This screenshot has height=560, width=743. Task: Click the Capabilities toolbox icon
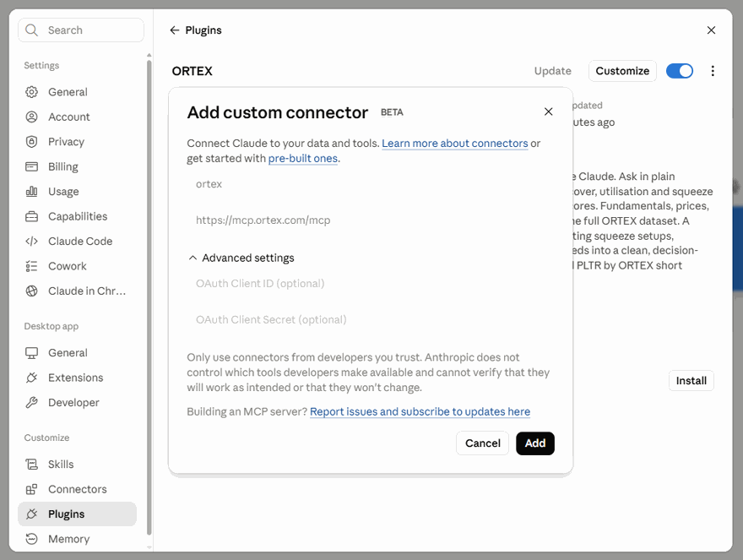point(31,216)
